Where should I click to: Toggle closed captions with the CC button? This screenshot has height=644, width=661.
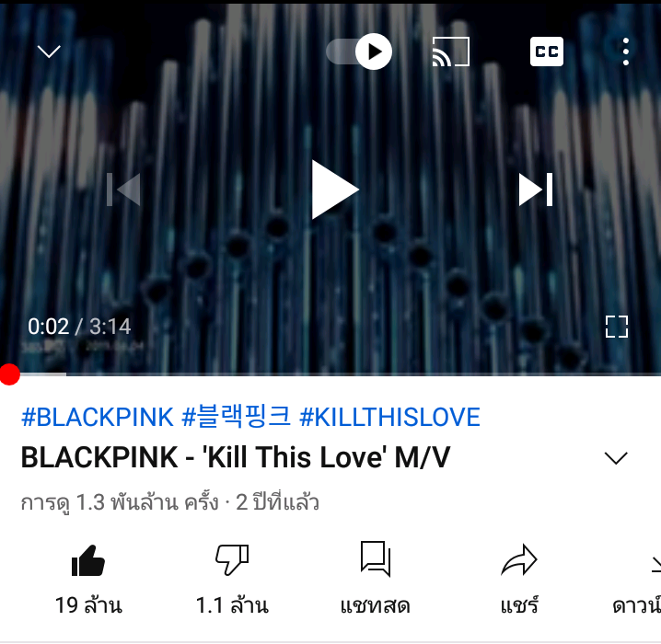(x=546, y=52)
